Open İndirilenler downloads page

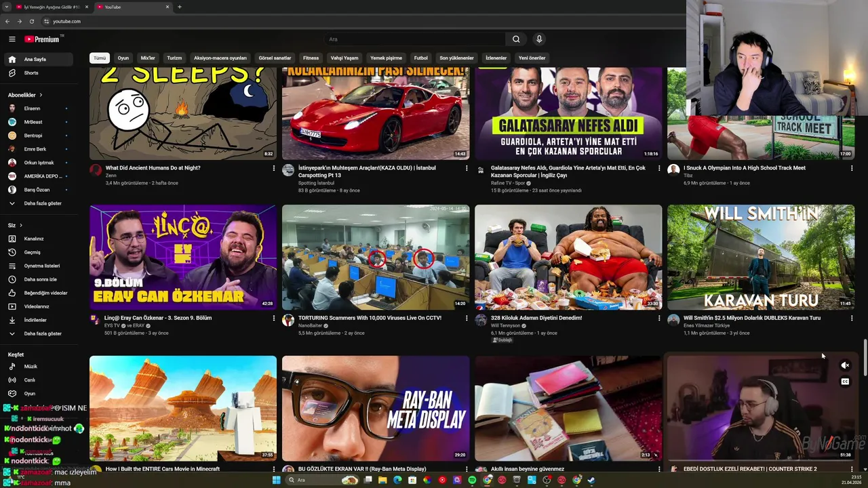(x=38, y=320)
